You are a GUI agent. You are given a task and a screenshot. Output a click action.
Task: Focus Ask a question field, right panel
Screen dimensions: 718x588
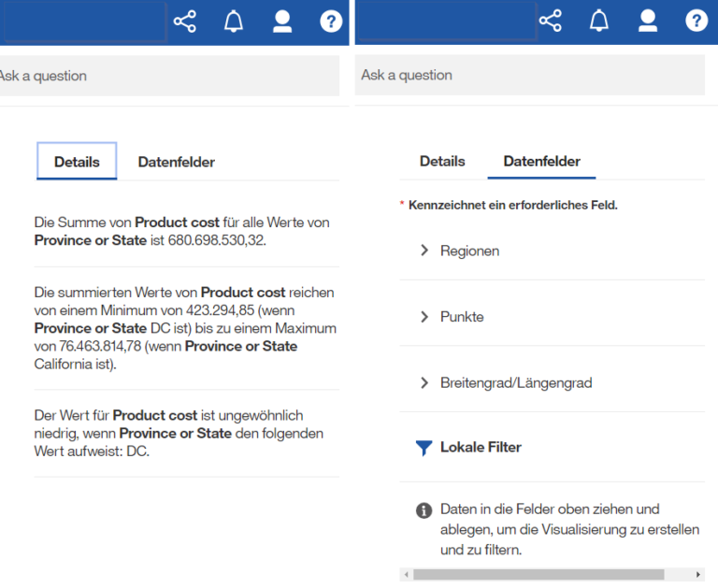[x=530, y=75]
